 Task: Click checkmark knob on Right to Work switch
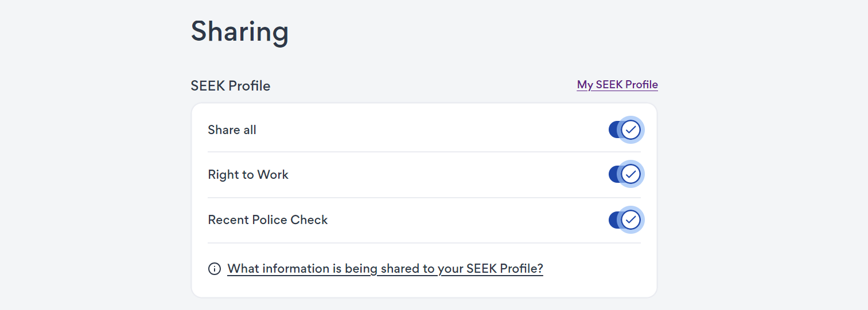click(630, 174)
